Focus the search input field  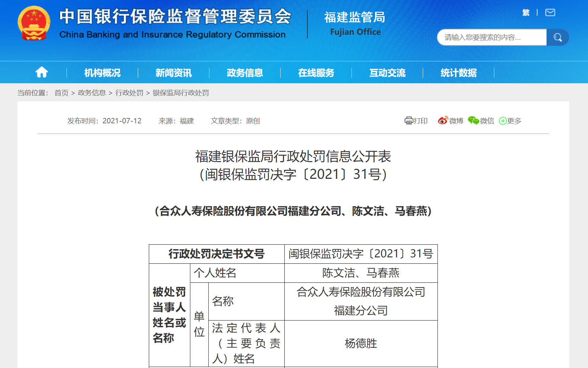click(492, 37)
